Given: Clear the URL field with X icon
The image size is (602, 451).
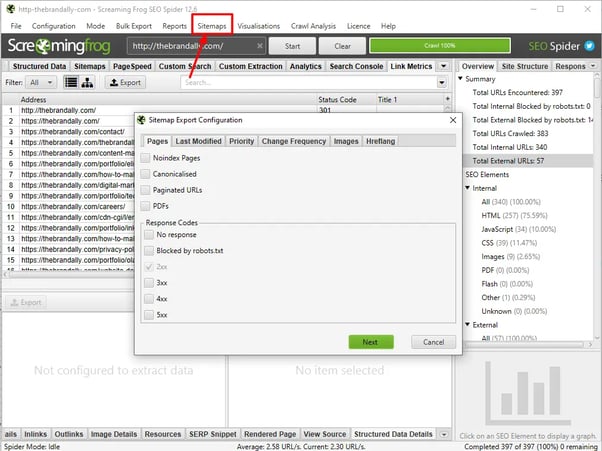Looking at the screenshot, I should tap(260, 46).
